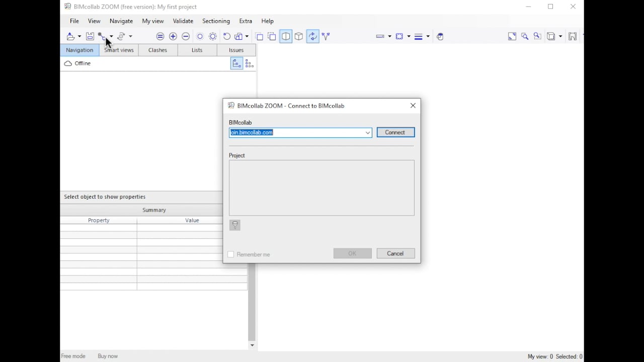Click the Open file folder icon

(x=71, y=36)
